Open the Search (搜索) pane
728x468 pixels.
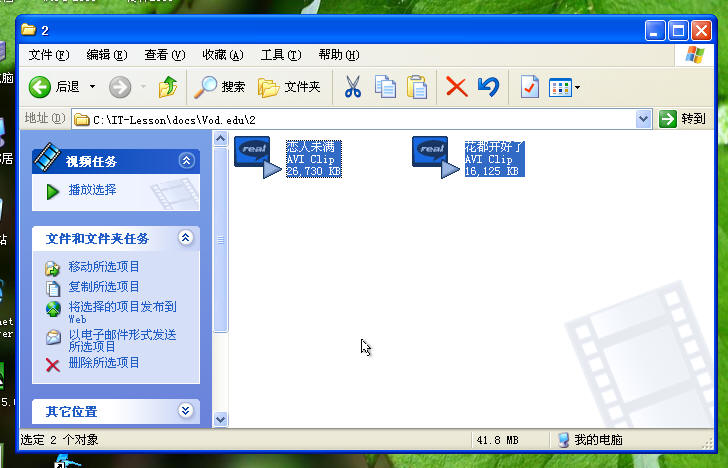[x=220, y=88]
